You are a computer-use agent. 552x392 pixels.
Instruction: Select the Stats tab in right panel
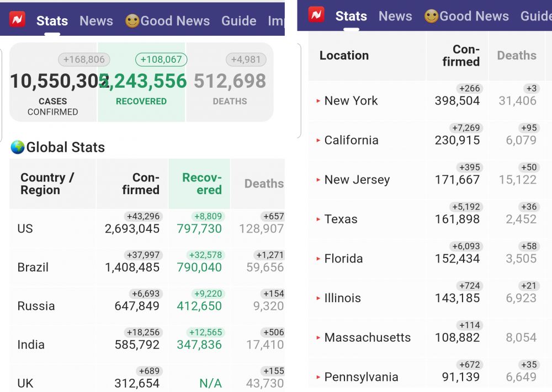(x=351, y=16)
